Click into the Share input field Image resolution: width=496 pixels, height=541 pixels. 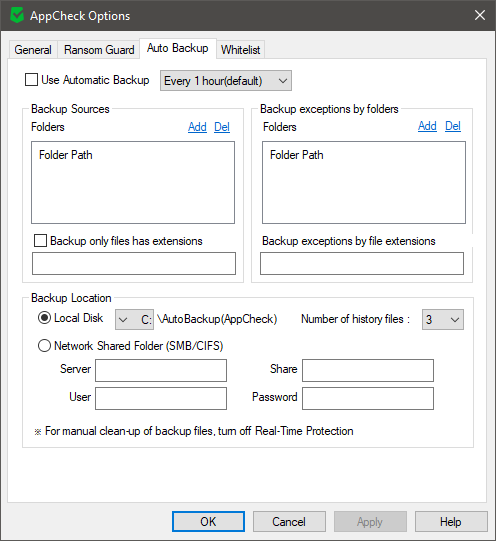point(368,371)
